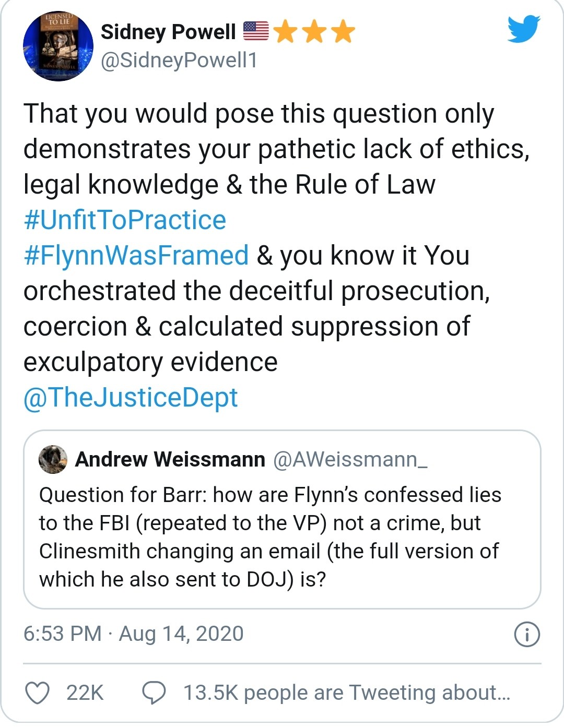Viewport: 564px width, 728px height.
Task: Click the @AWeissmann_ handle
Action: (x=350, y=459)
